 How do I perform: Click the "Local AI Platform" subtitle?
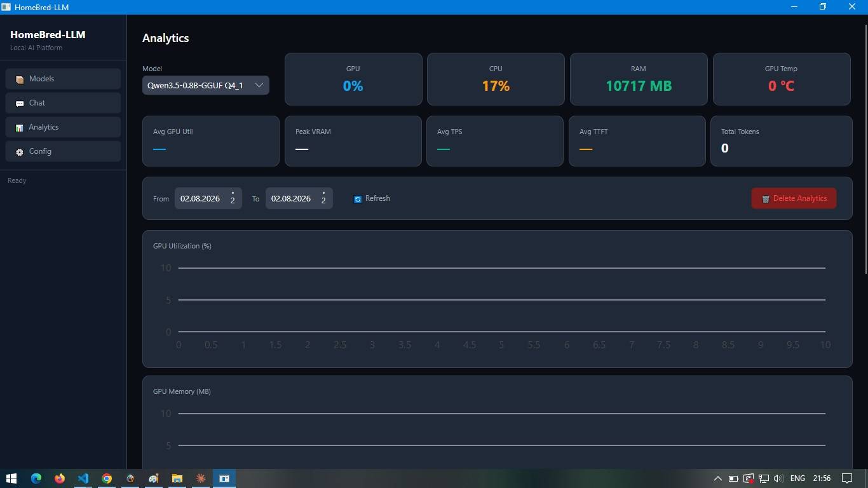point(36,48)
